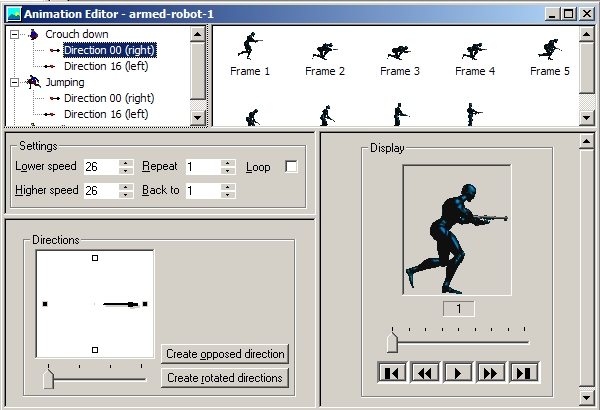Enable the Loop checkbox
Image resolution: width=600 pixels, height=410 pixels.
coord(291,167)
